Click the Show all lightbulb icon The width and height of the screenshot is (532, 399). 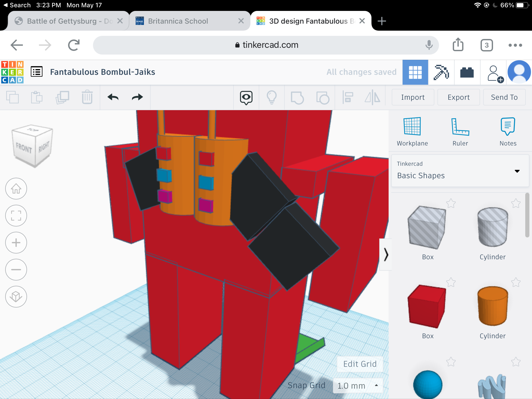tap(272, 97)
